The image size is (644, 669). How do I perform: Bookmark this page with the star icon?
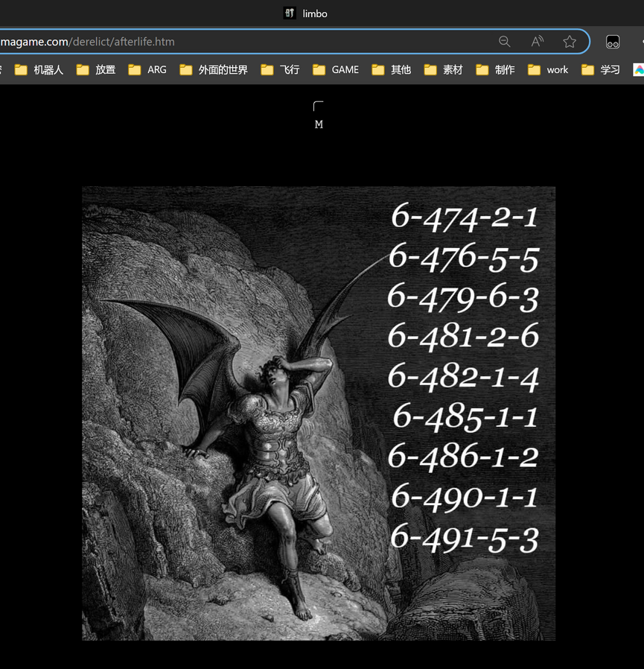pos(570,42)
